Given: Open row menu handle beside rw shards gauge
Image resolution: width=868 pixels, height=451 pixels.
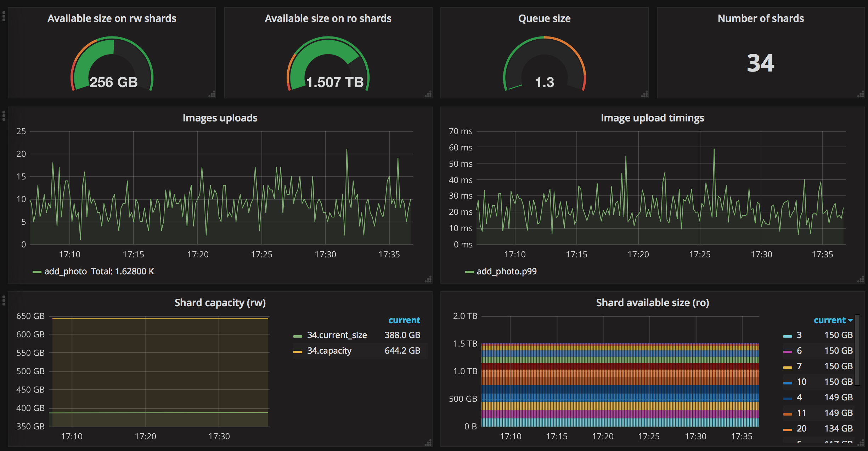Looking at the screenshot, I should point(4,16).
